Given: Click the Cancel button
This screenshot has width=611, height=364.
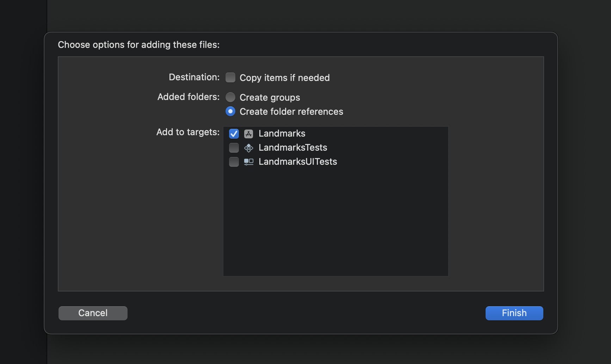Looking at the screenshot, I should point(93,313).
